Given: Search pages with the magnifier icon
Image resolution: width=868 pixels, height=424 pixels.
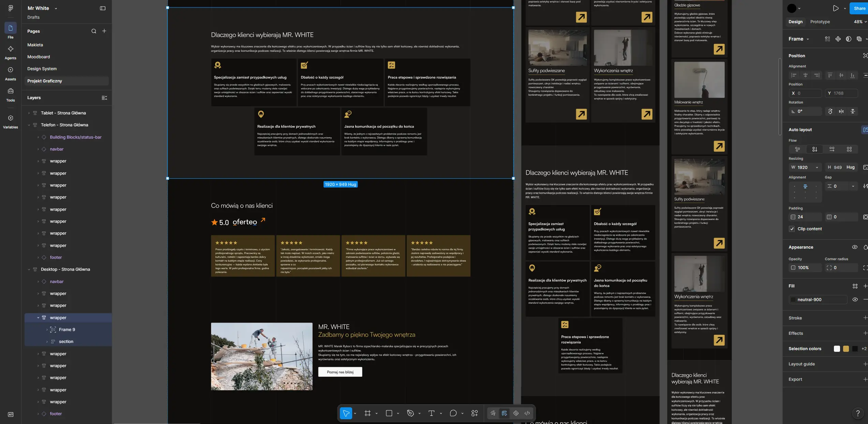Looking at the screenshot, I should [x=94, y=31].
